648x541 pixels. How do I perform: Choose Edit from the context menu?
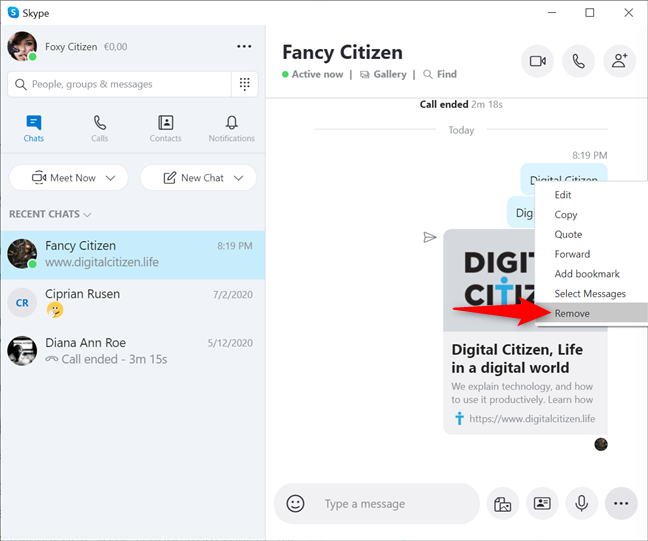591,195
